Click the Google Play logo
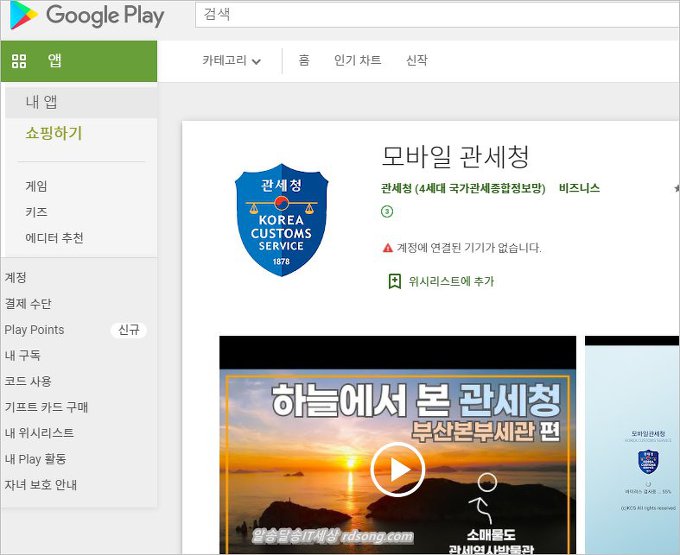The height and width of the screenshot is (555, 680). (86, 15)
